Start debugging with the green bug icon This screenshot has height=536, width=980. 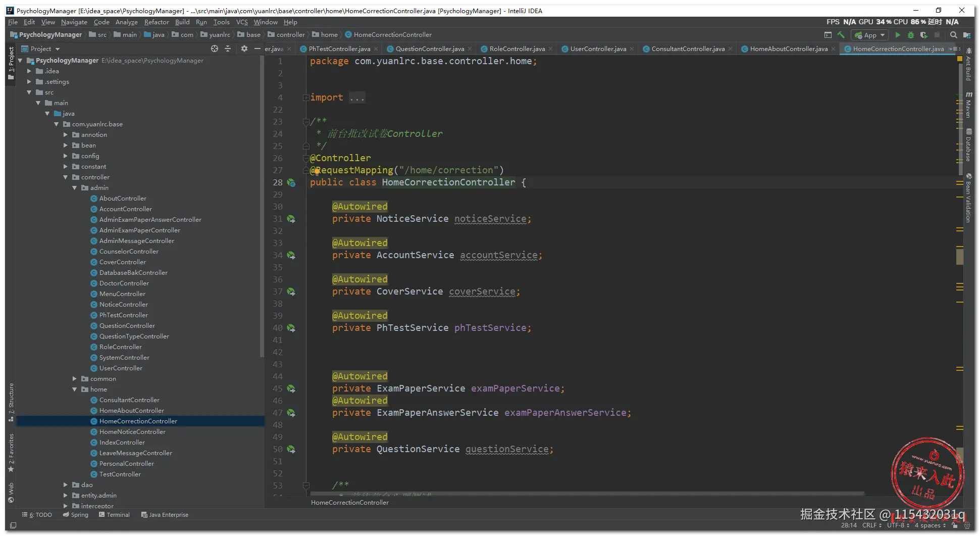click(910, 35)
